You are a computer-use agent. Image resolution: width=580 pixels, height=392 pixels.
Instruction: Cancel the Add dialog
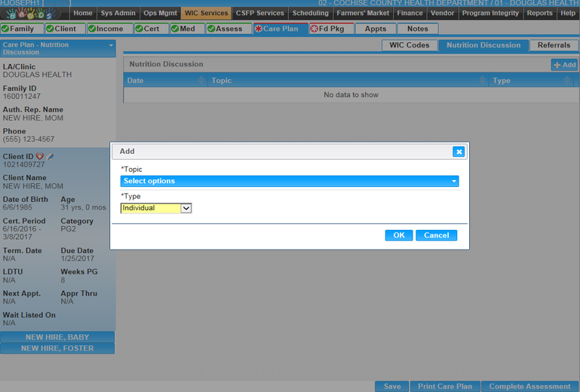point(436,235)
